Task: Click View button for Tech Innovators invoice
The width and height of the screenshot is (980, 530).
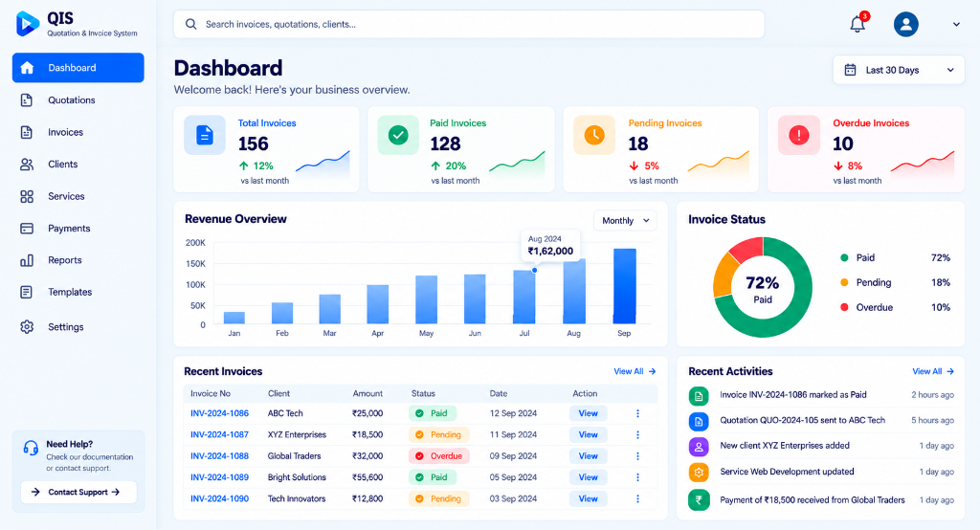Action: [589, 498]
